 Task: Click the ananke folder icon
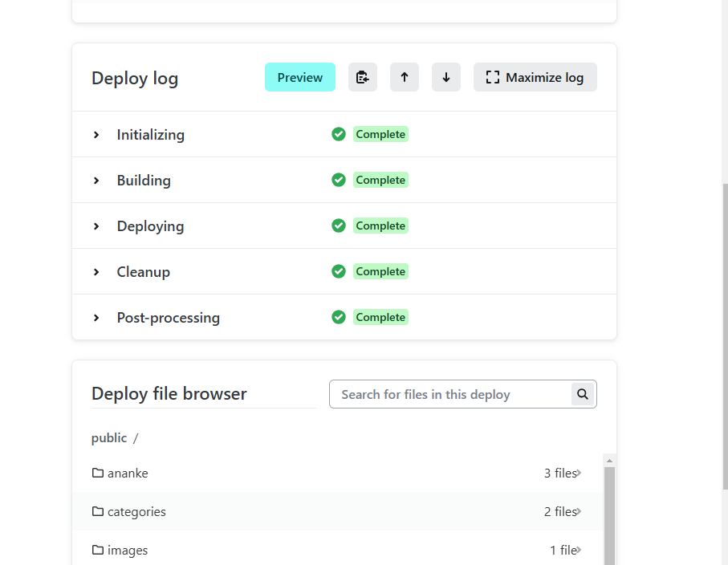point(98,473)
